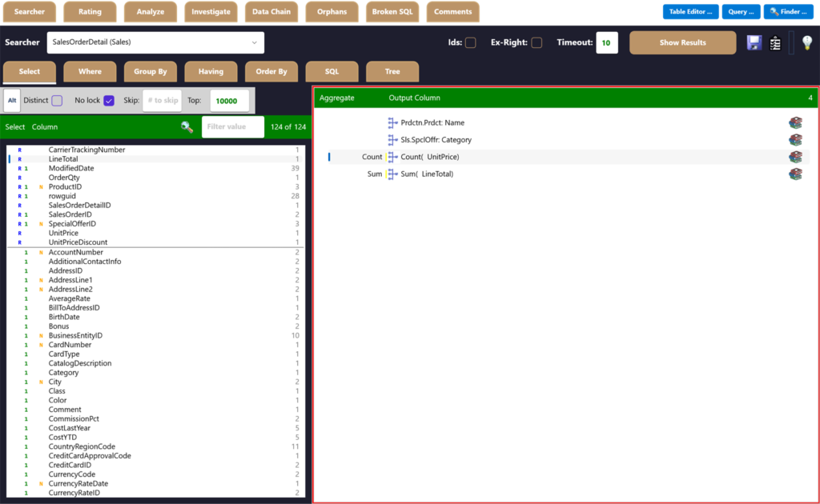Toggle the Ids checkbox
820x504 pixels.
(x=471, y=43)
